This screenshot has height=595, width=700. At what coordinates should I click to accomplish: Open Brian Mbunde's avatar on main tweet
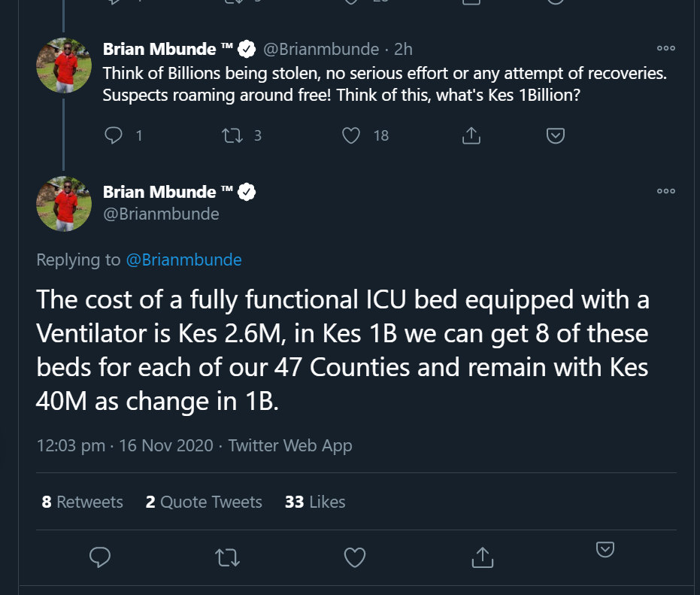[x=64, y=203]
